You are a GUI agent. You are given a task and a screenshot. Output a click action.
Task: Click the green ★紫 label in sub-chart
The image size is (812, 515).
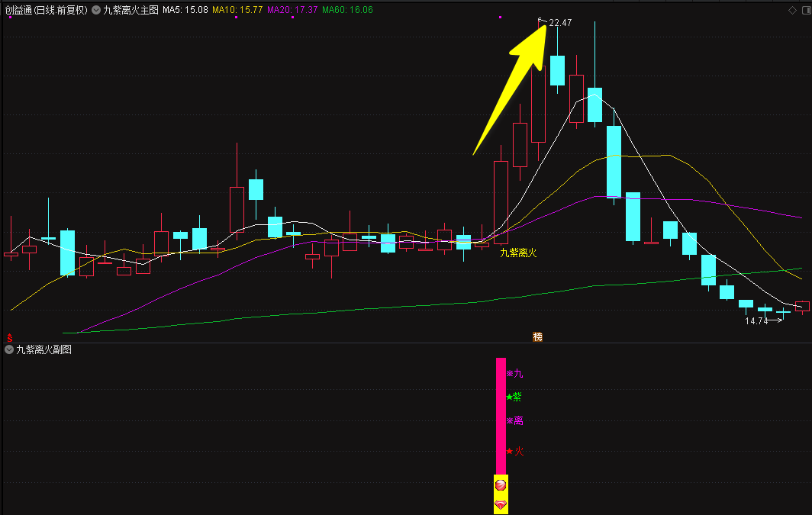point(514,397)
